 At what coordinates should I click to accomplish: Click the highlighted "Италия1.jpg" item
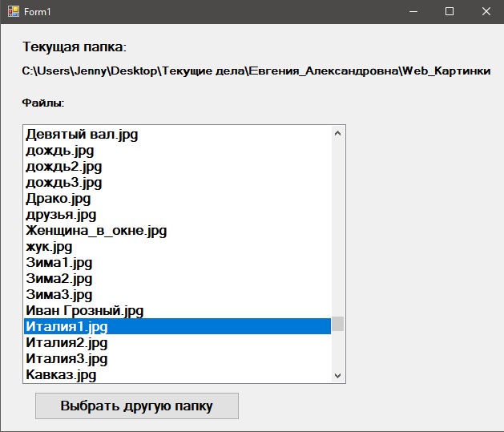[67, 327]
